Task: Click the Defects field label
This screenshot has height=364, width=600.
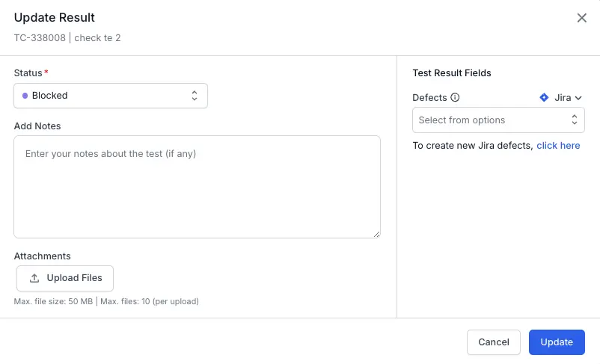Action: tap(429, 98)
